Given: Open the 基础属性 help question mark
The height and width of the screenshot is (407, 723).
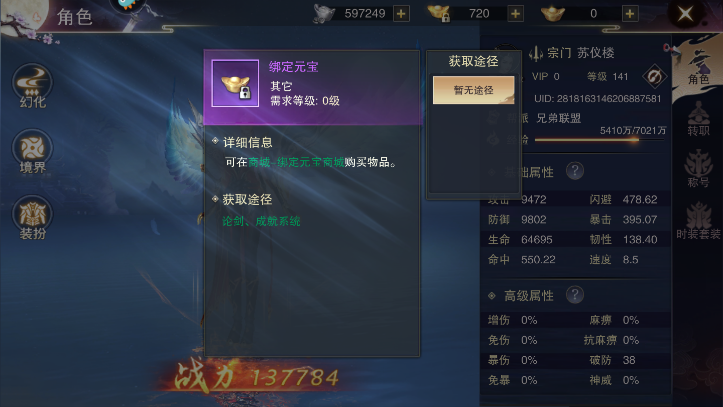Looking at the screenshot, I should click(575, 171).
